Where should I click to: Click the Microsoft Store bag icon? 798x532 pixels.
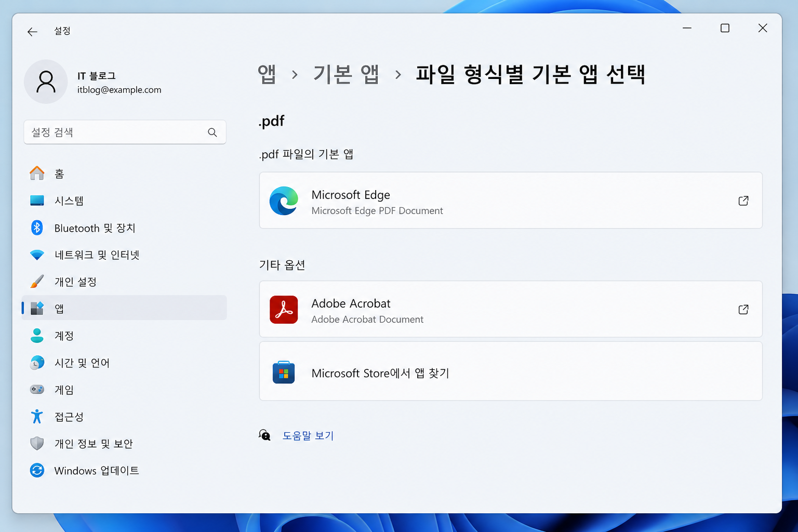click(x=284, y=372)
